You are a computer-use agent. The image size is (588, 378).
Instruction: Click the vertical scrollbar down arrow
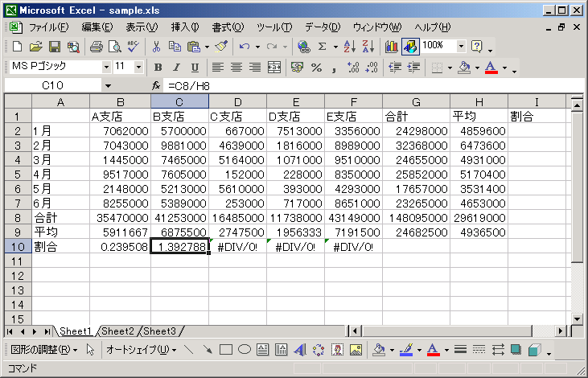(x=577, y=319)
